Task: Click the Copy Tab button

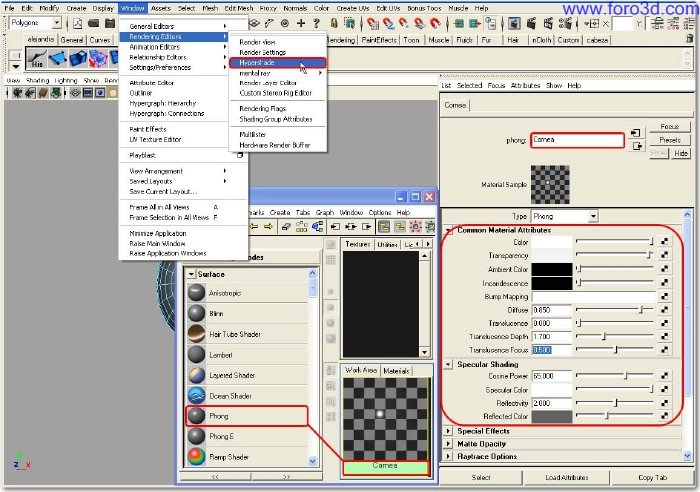Action: [x=652, y=477]
